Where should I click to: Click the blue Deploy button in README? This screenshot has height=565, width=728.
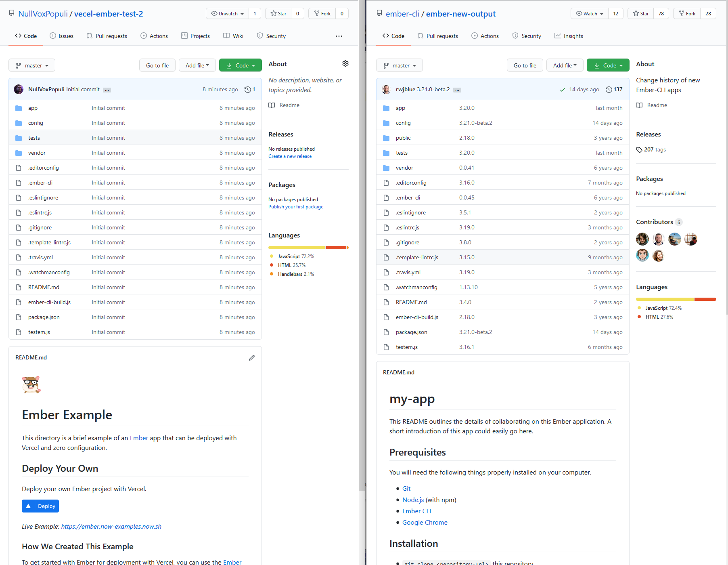coord(40,506)
